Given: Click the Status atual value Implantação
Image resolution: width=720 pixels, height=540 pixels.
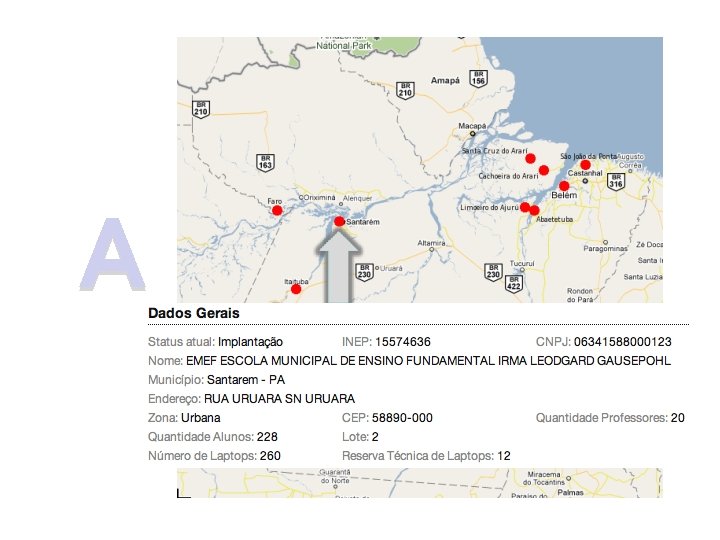Looking at the screenshot, I should [250, 343].
